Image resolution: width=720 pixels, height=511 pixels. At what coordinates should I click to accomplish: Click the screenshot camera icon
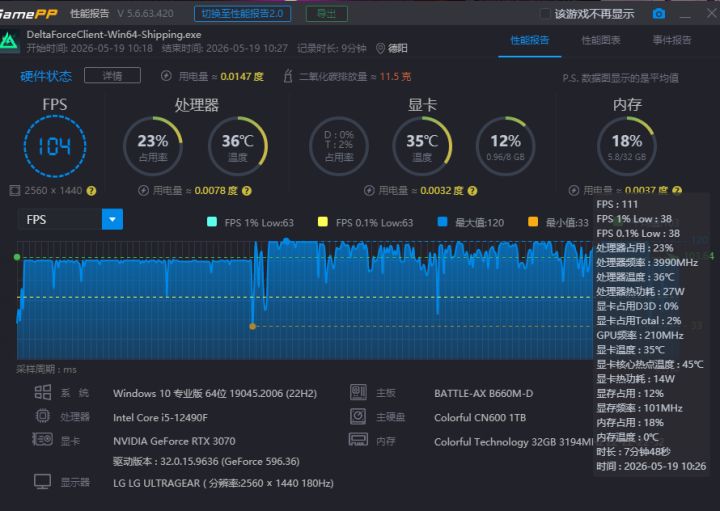click(x=658, y=14)
